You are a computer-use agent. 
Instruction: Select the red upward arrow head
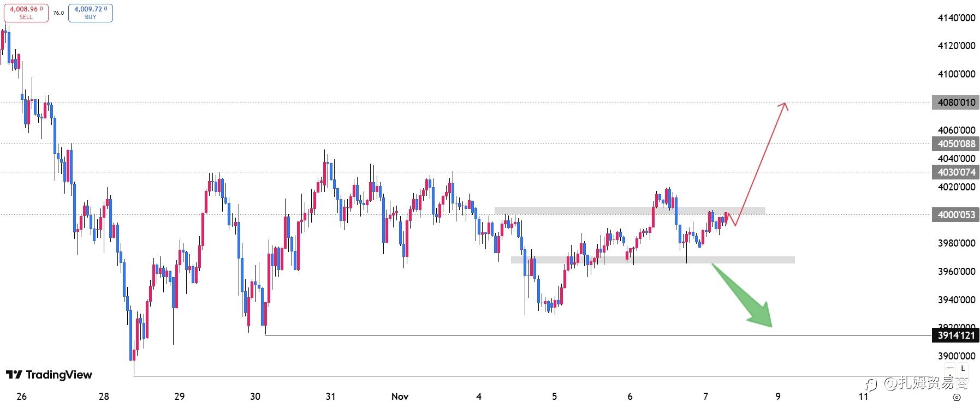(x=784, y=105)
